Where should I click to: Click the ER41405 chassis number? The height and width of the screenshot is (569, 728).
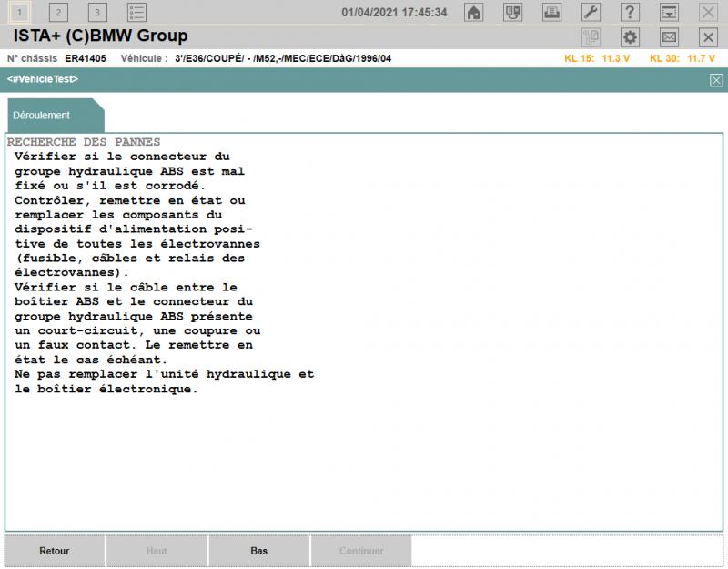click(x=86, y=58)
